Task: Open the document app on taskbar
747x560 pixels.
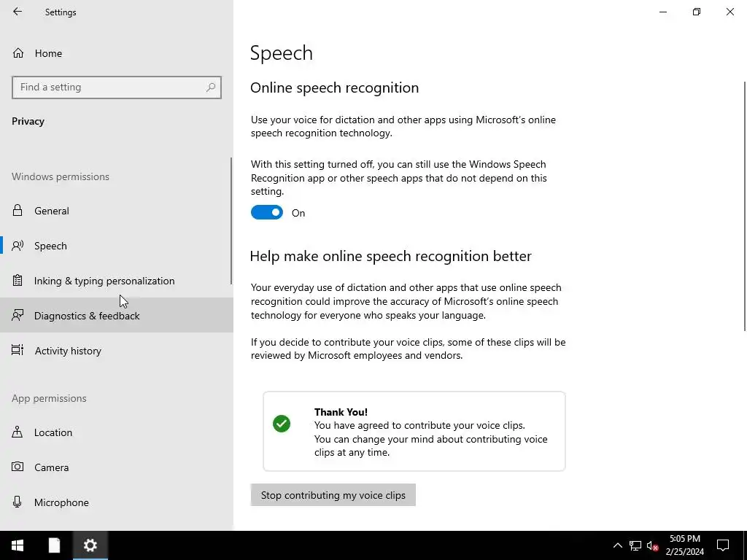Action: (54, 545)
